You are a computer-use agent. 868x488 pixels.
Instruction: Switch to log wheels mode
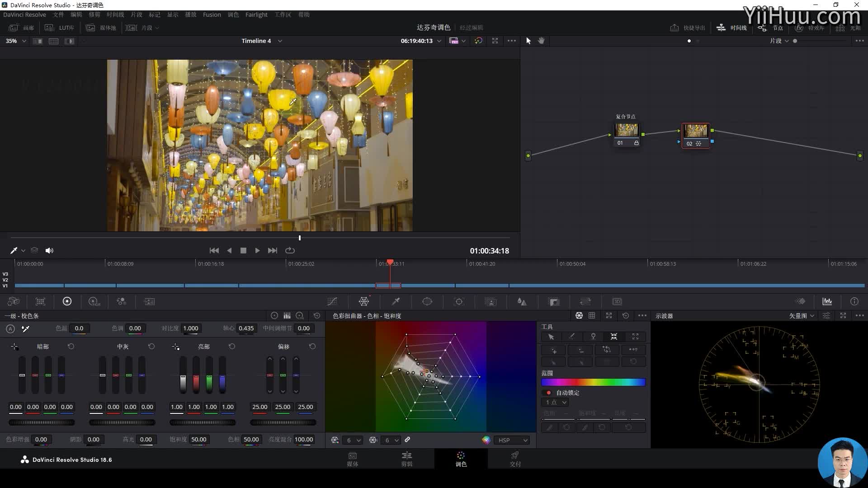click(x=300, y=315)
